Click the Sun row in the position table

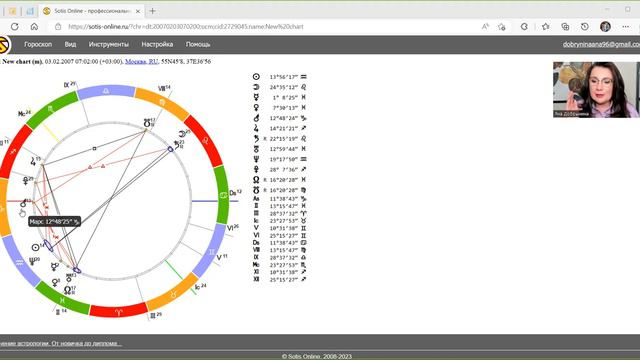coord(280,77)
